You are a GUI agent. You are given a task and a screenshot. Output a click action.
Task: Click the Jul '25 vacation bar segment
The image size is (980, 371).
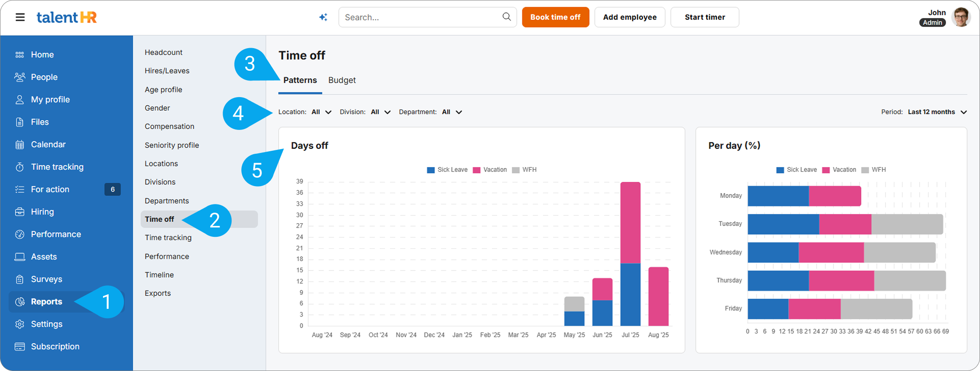[630, 222]
